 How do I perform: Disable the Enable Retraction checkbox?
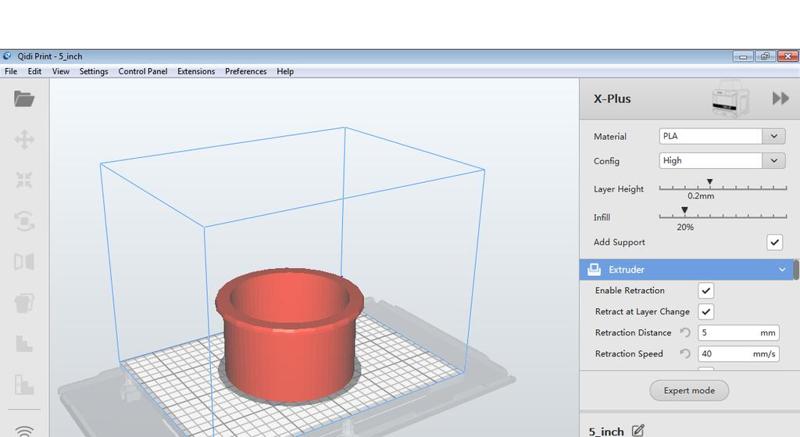[x=706, y=290]
